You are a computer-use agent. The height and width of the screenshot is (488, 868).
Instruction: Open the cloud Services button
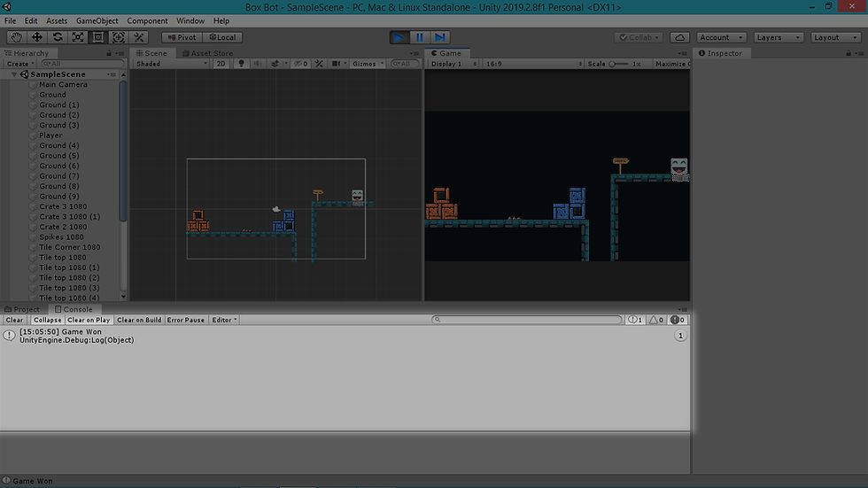[x=680, y=37]
